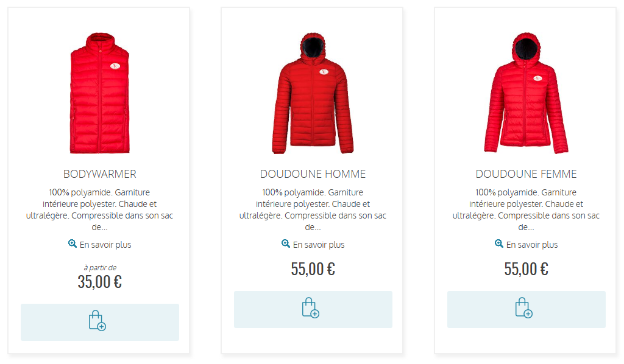The width and height of the screenshot is (624, 364).
Task: Open the Doudoune Femme jacket product image
Action: (x=526, y=93)
